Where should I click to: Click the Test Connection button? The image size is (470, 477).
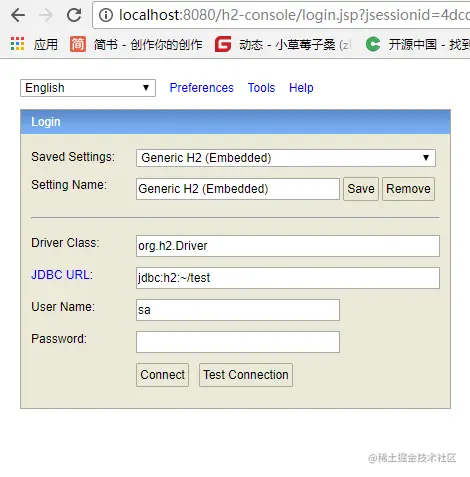click(x=246, y=375)
